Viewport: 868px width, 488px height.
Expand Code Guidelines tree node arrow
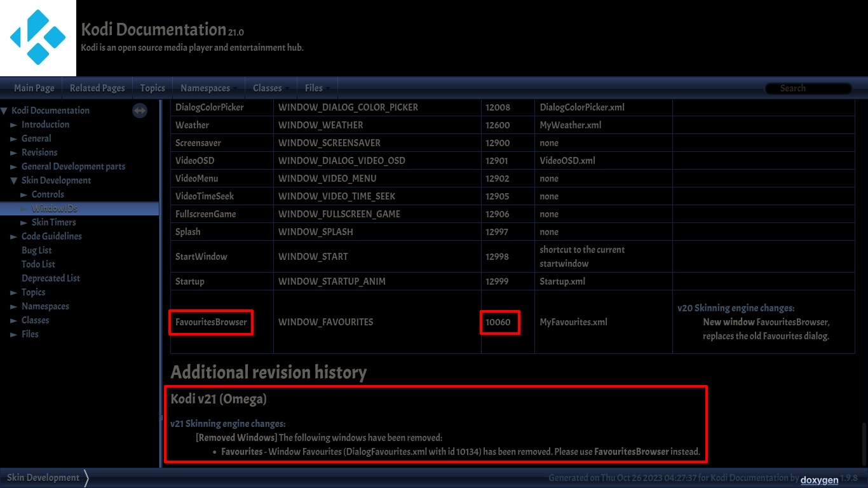(x=14, y=236)
